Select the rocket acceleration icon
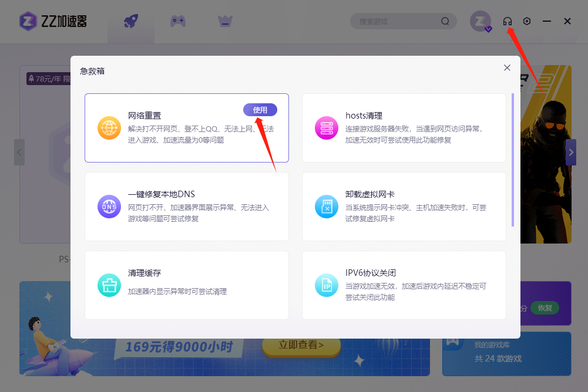588x392 pixels. (129, 21)
